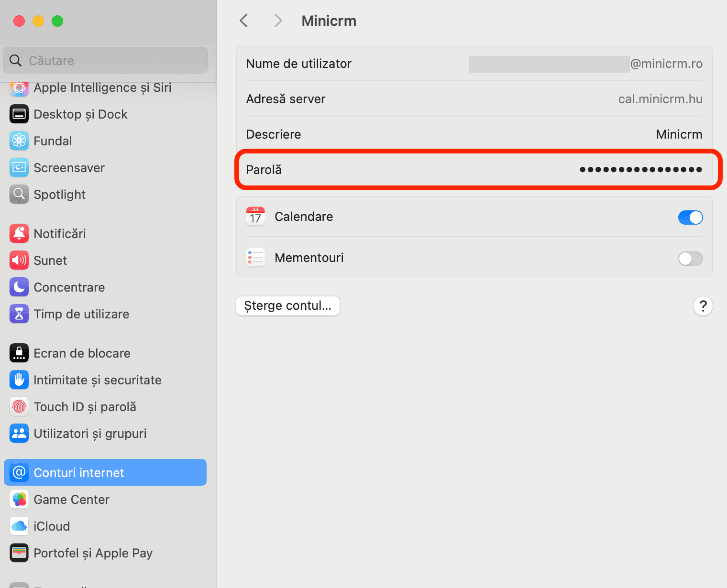Click the @minicrm.ro username value

tap(666, 64)
